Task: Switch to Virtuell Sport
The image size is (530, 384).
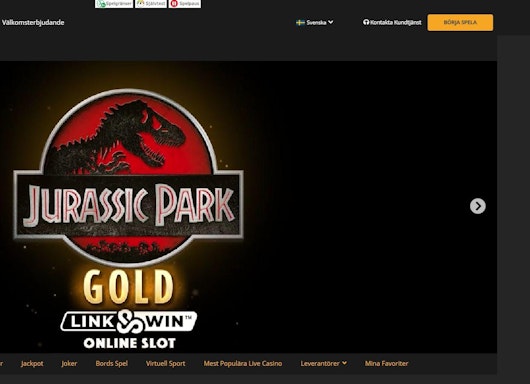Action: point(166,363)
